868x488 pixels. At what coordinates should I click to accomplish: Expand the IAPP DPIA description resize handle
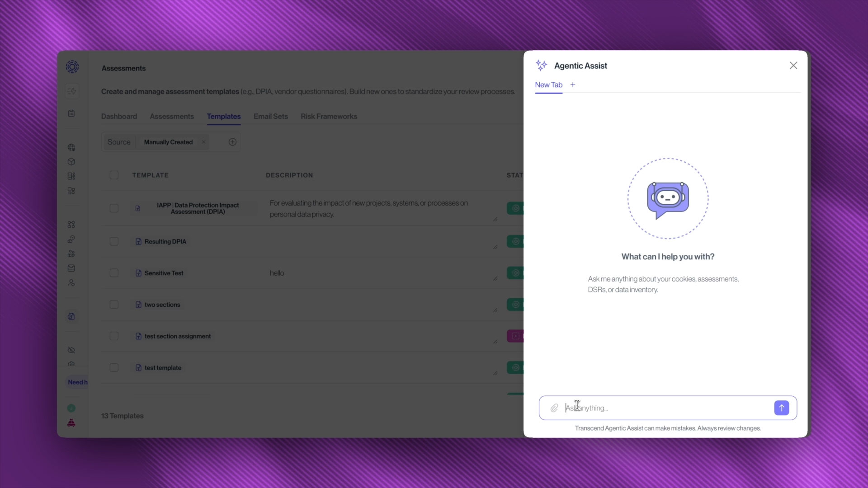495,220
